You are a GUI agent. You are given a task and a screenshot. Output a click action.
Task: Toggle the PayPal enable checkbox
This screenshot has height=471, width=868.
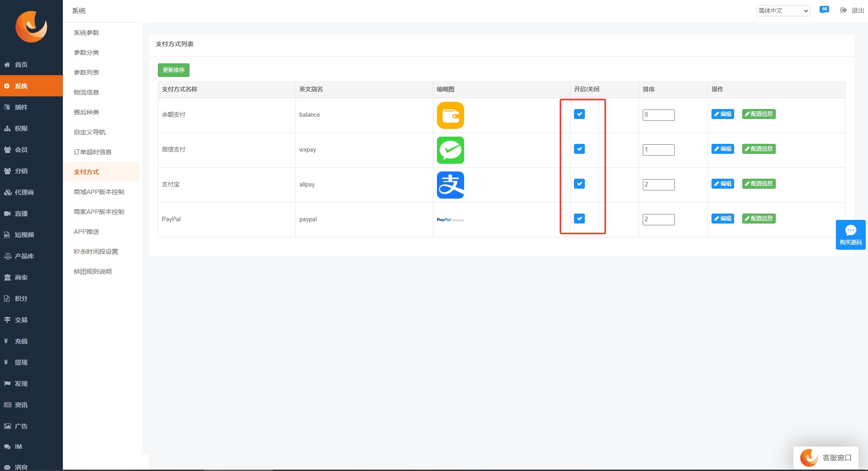pyautogui.click(x=579, y=219)
